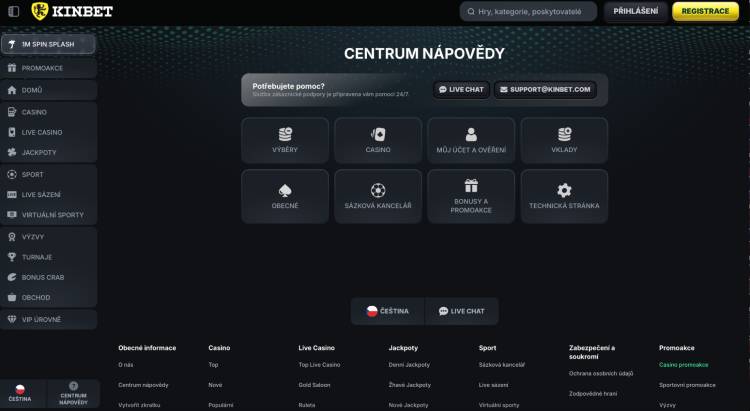Open the Obecné help category
This screenshot has height=411, width=750.
[x=284, y=196]
